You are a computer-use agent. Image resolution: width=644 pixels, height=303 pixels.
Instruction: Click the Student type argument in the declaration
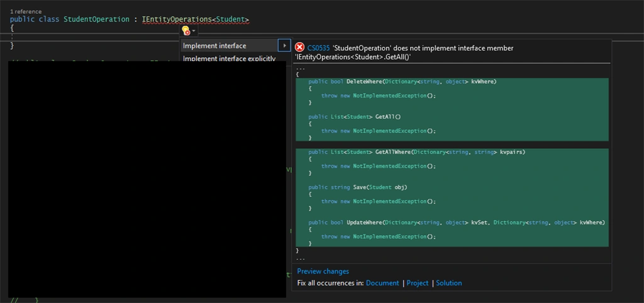pos(230,19)
